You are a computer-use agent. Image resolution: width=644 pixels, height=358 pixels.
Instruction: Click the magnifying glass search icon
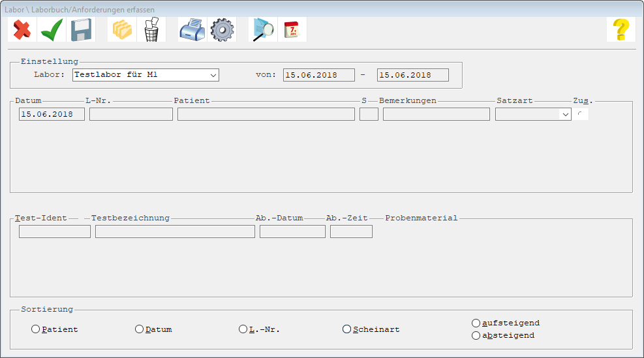tap(263, 29)
